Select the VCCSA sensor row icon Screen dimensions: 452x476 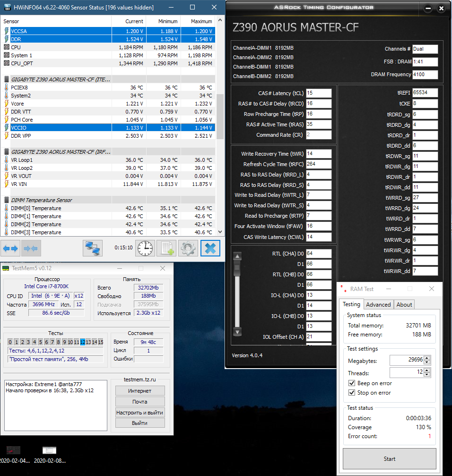(x=6, y=31)
